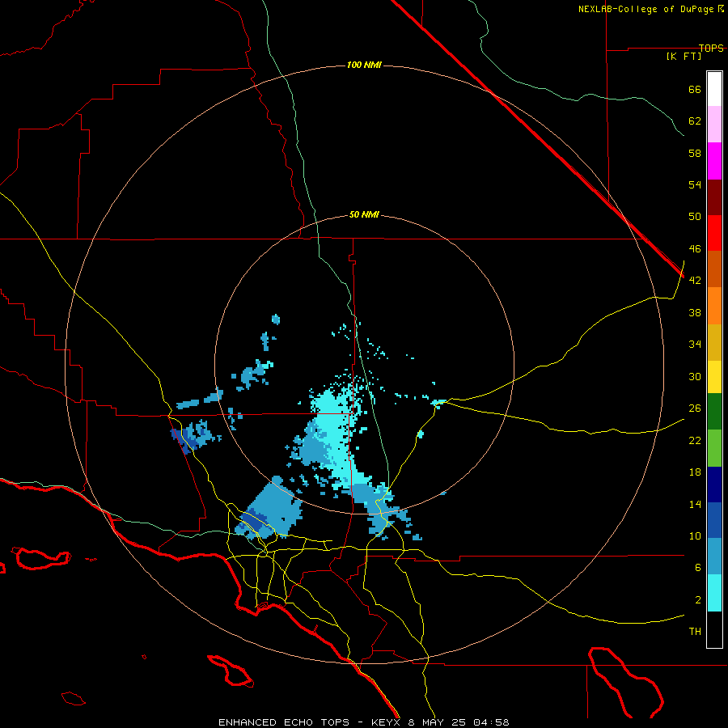Click the 22 scale label
728x728 pixels.
pos(695,440)
